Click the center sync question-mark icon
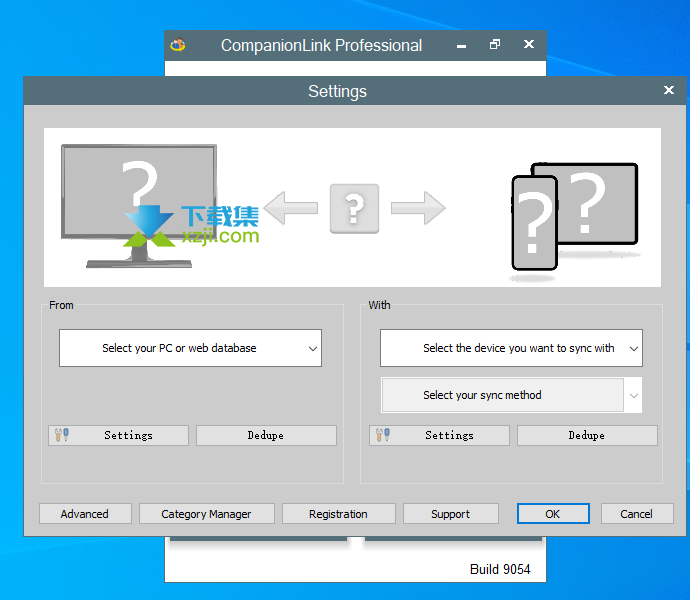The height and width of the screenshot is (600, 690). (x=354, y=208)
